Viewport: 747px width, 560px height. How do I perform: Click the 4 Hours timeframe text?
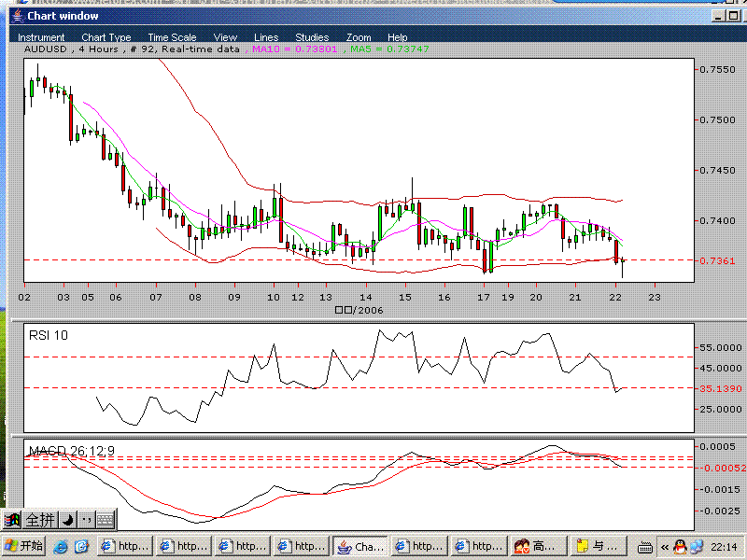tap(98, 49)
